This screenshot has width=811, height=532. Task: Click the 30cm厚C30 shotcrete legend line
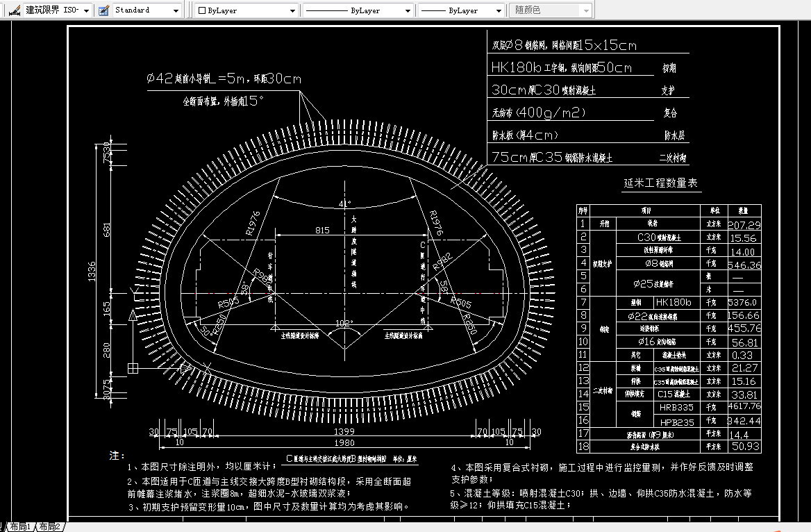pyautogui.click(x=544, y=90)
